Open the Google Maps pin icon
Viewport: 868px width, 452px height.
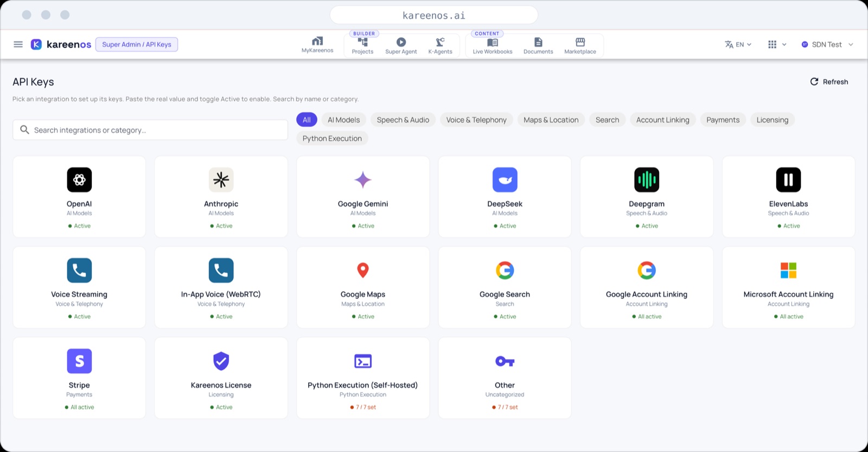[363, 270]
